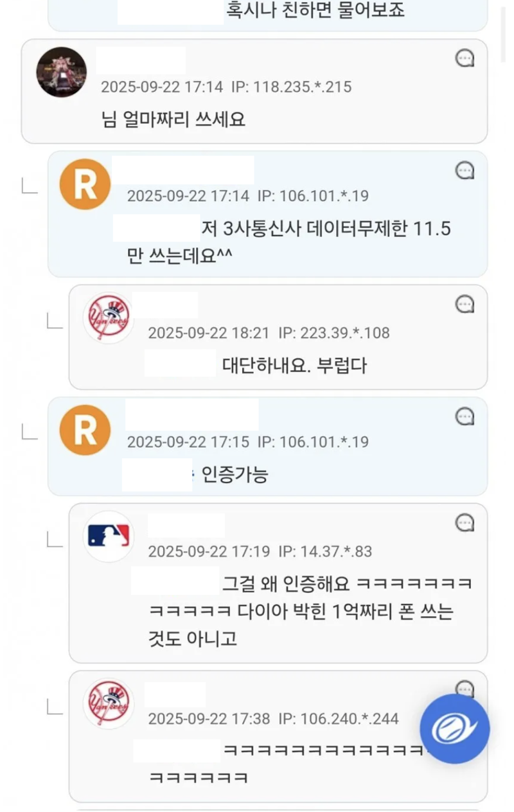
Task: Open orange R avatar on 11.5만 comment
Action: 85,184
